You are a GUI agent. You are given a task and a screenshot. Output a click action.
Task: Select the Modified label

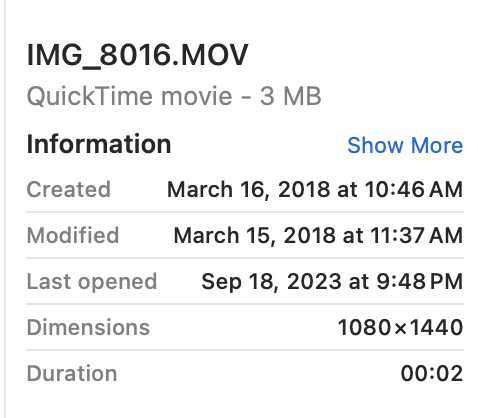click(x=73, y=235)
